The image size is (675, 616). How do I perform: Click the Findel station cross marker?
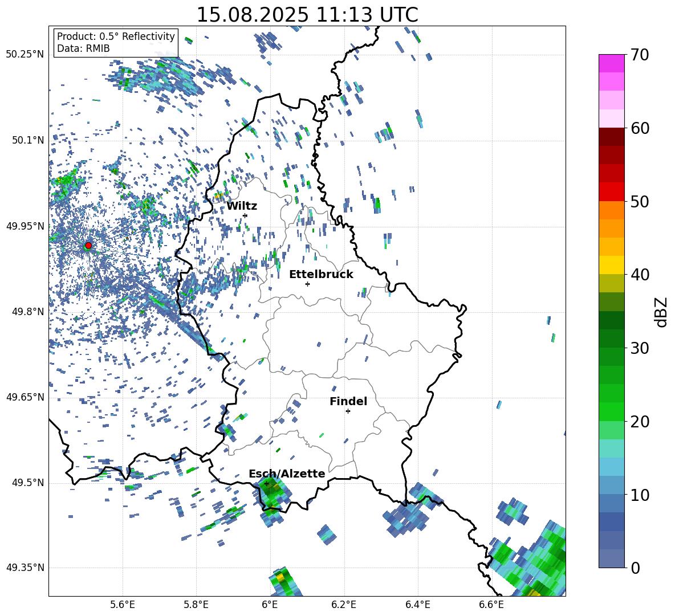[x=348, y=411]
